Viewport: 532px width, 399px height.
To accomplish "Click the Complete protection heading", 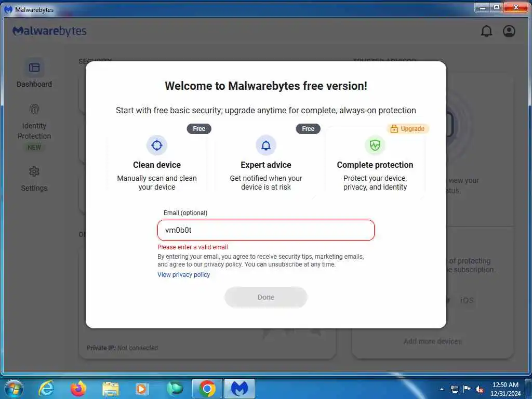I will pos(375,165).
